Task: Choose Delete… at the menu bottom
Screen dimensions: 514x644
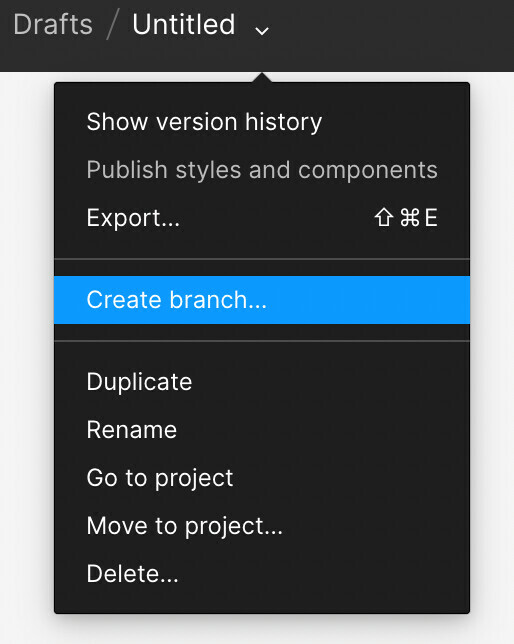Action: coord(262,574)
